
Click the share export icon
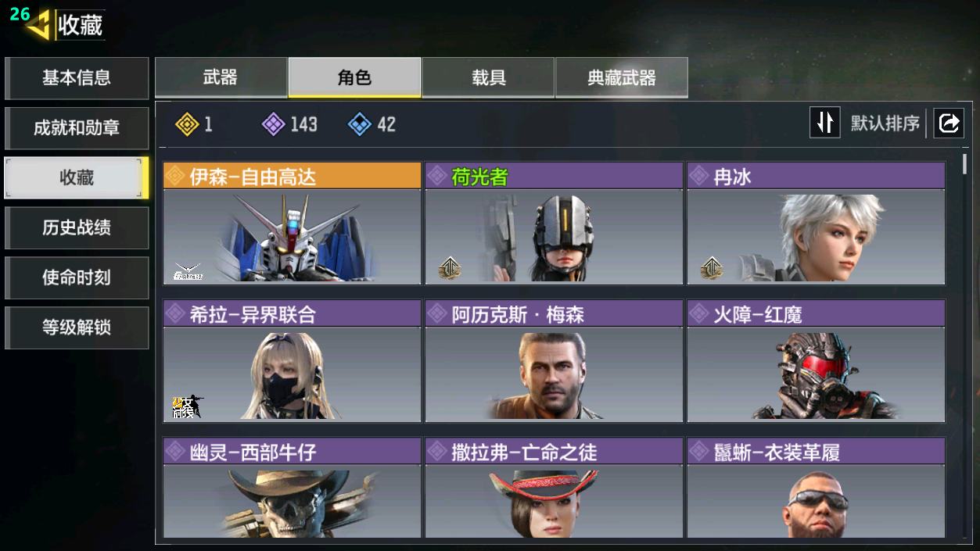[949, 123]
